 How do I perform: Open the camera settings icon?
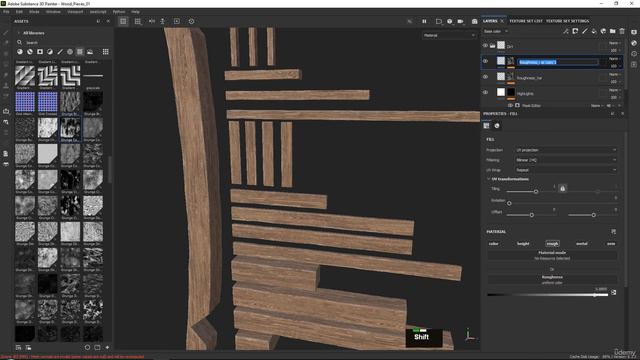pyautogui.click(x=460, y=21)
